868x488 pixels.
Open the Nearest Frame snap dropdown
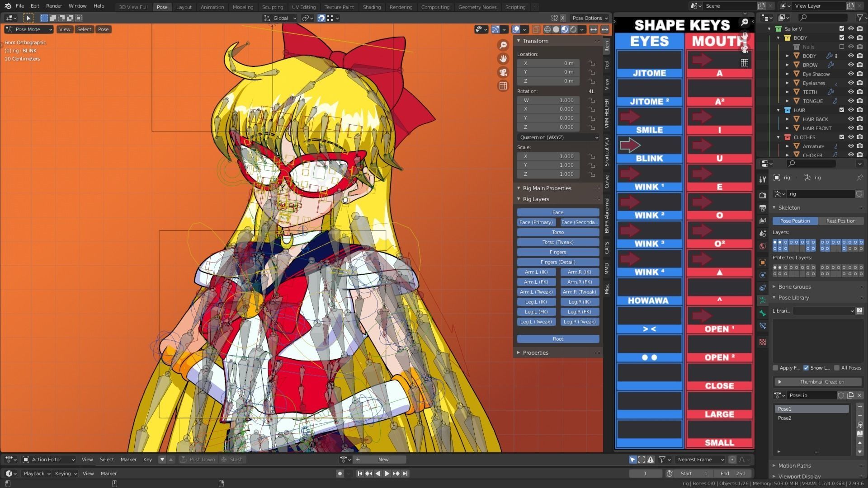(700, 460)
